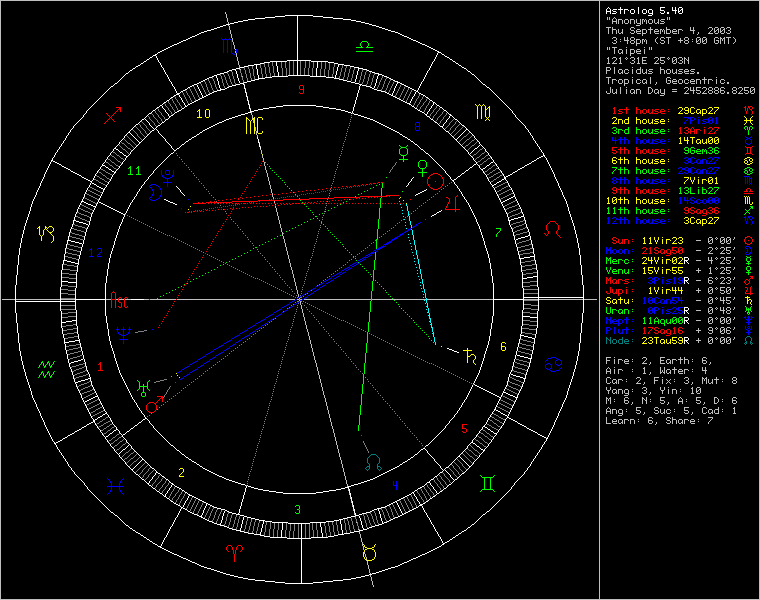The image size is (760, 600).
Task: Select the Mars symbol in the chart wheel
Action: pyautogui.click(x=155, y=405)
